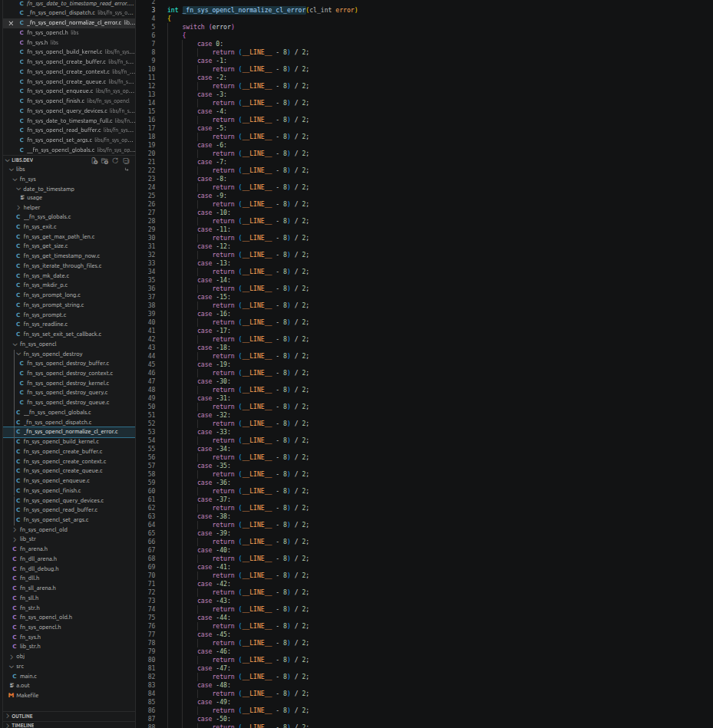Click the C icon beside main.c
This screenshot has width=713, height=728.
tap(15, 676)
